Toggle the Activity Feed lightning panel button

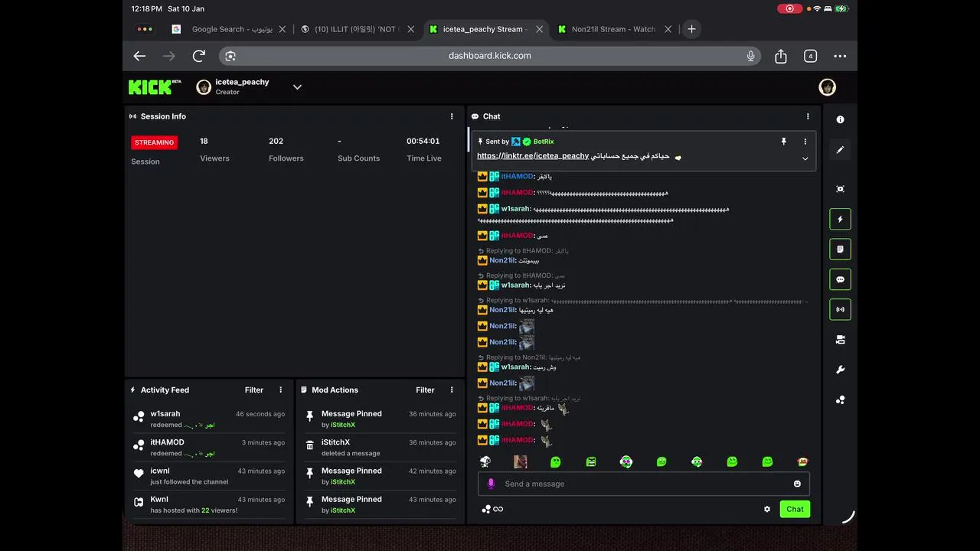pos(840,219)
